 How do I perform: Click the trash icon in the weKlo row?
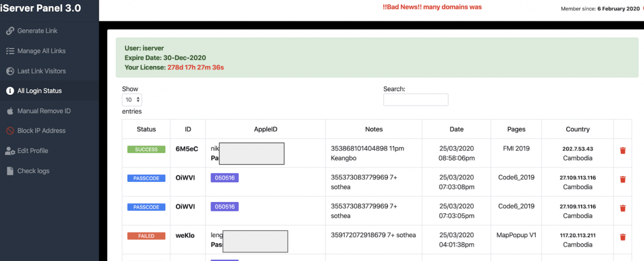[623, 237]
